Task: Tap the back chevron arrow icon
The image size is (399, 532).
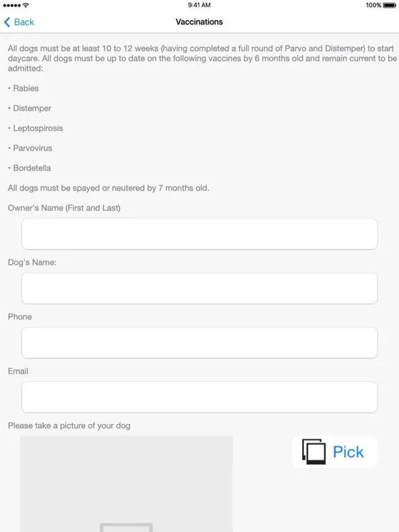Action: pyautogui.click(x=7, y=22)
